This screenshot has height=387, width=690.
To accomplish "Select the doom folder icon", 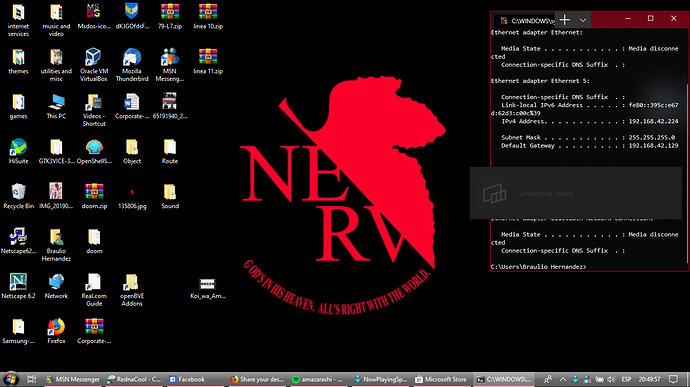I will (x=94, y=241).
